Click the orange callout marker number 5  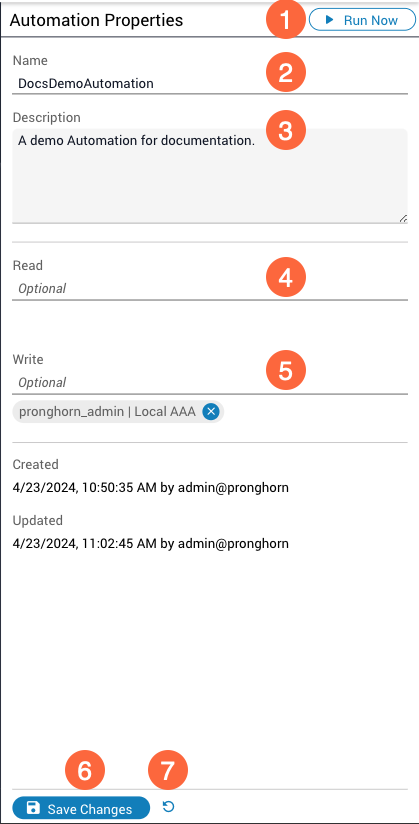pyautogui.click(x=284, y=370)
